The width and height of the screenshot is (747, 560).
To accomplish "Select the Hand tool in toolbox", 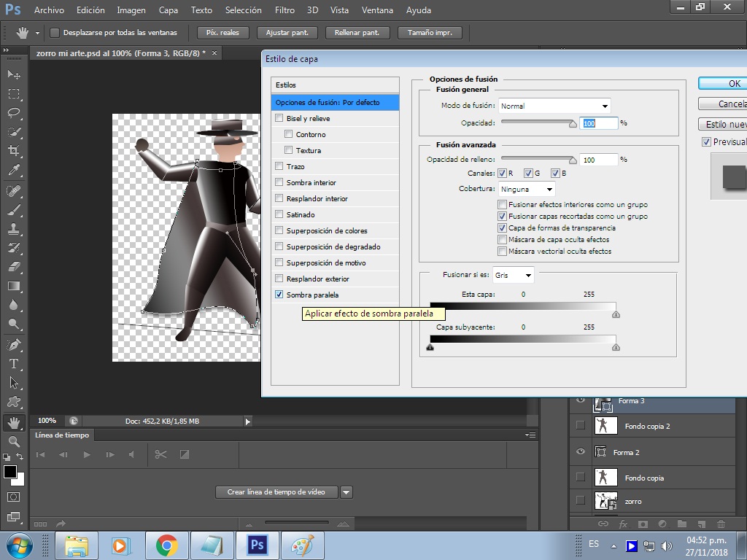I will 14,422.
